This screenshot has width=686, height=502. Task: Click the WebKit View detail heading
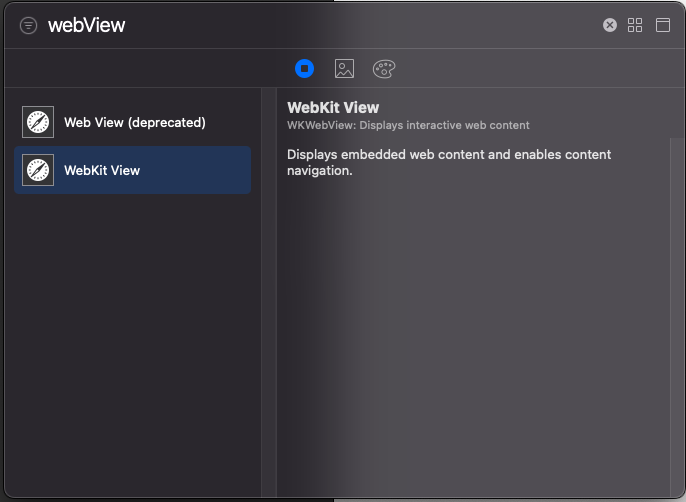tap(333, 108)
